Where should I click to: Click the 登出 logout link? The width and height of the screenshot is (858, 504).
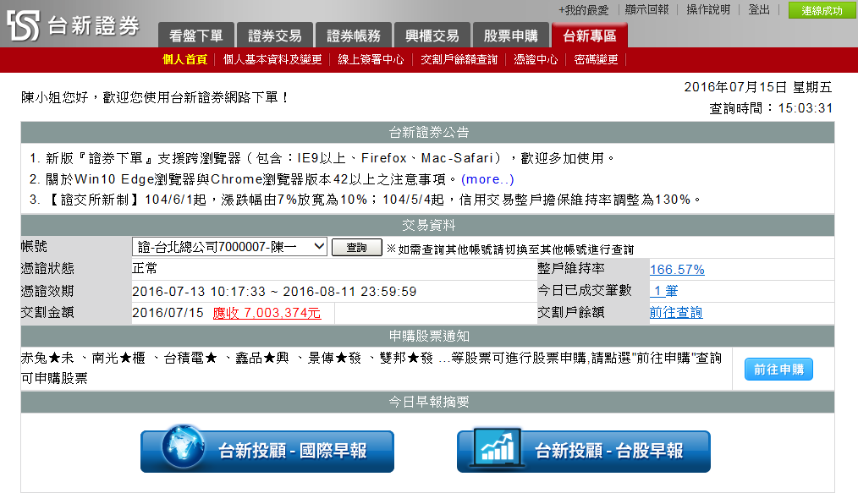click(x=759, y=10)
